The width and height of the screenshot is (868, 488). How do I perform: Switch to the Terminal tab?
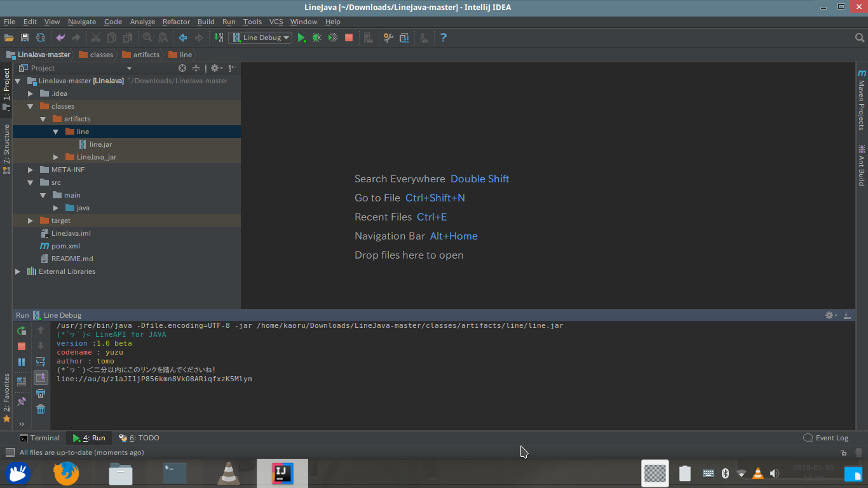point(39,438)
